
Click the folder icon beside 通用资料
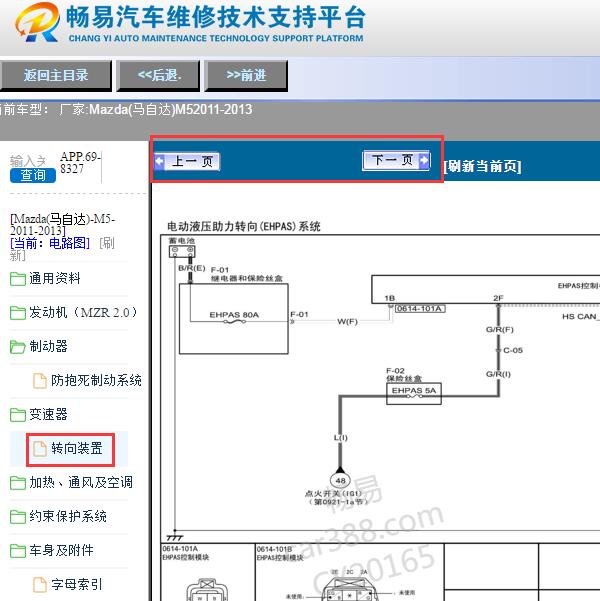[x=18, y=279]
